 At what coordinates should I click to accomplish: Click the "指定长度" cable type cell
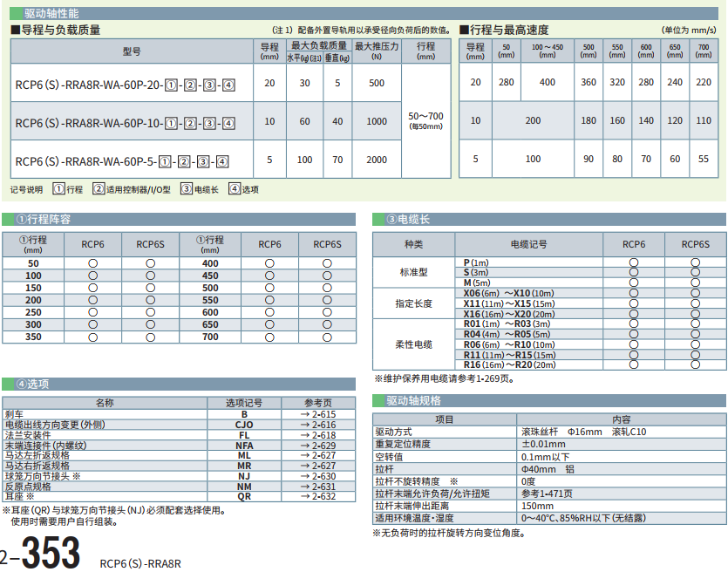pyautogui.click(x=413, y=303)
